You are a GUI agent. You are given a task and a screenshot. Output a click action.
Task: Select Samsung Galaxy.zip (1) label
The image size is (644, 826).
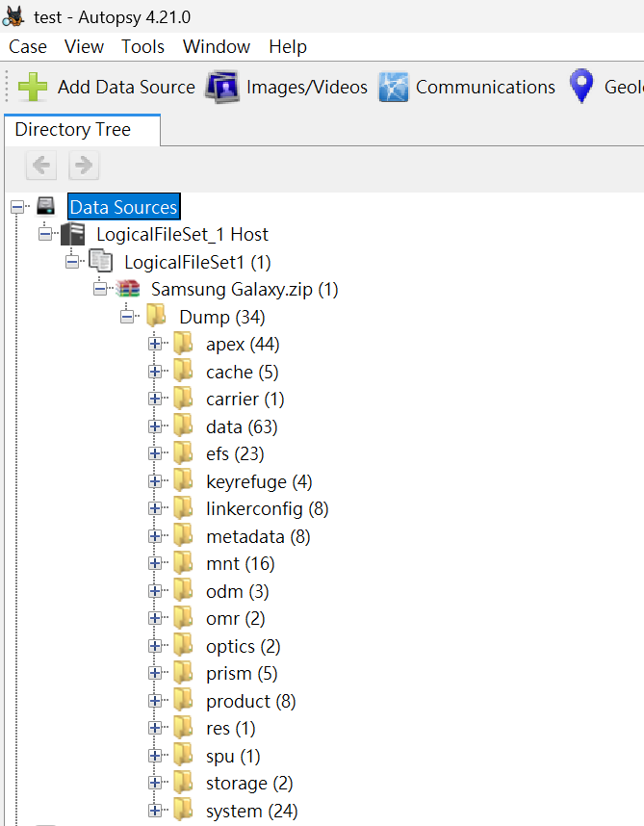coord(245,289)
